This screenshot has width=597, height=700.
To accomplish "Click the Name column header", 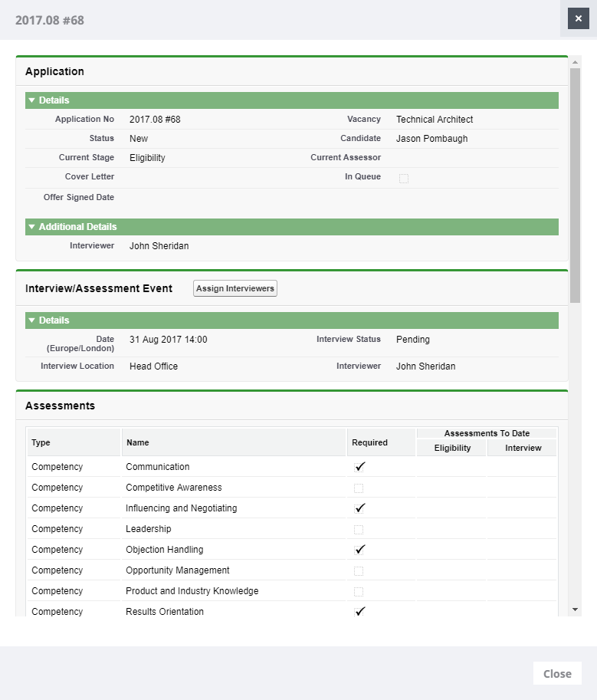I will (x=138, y=442).
